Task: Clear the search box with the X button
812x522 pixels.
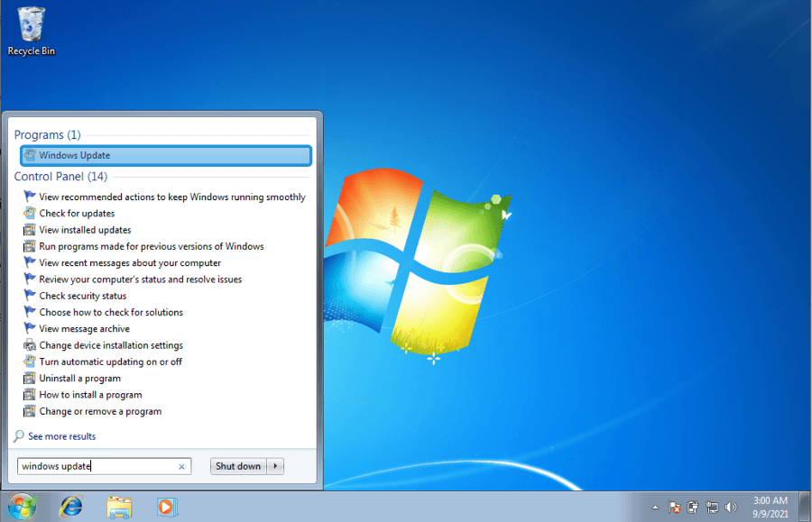Action: click(181, 467)
